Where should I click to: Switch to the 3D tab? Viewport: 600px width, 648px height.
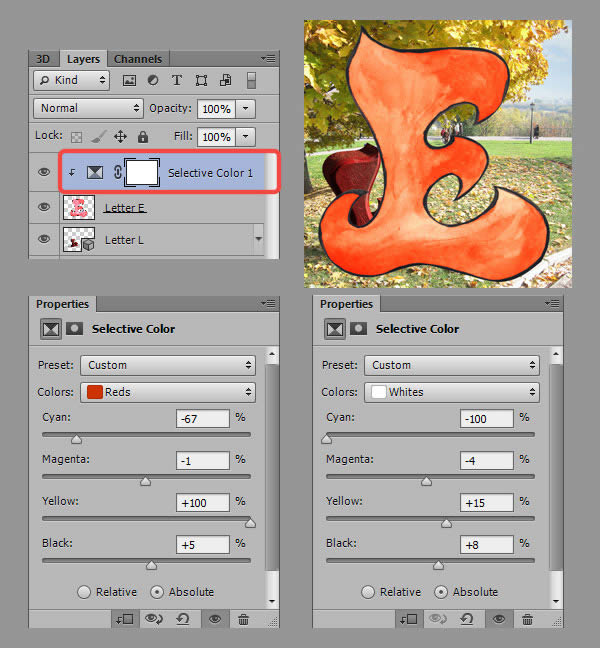coord(43,59)
